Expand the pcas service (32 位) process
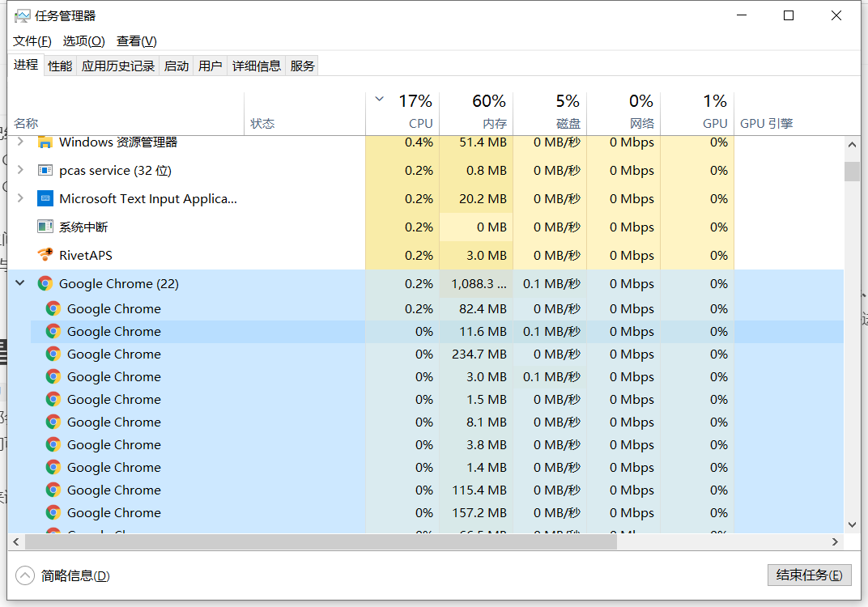Image resolution: width=868 pixels, height=607 pixels. point(20,169)
